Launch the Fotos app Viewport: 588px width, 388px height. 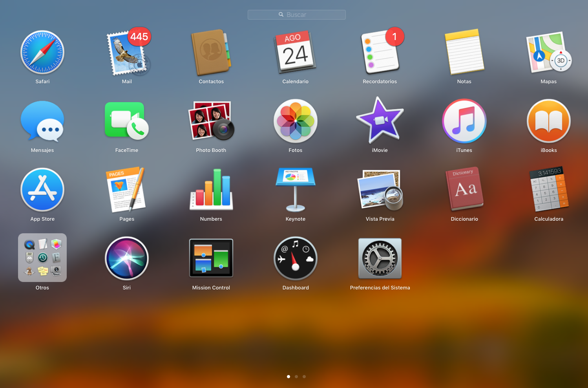coord(296,121)
